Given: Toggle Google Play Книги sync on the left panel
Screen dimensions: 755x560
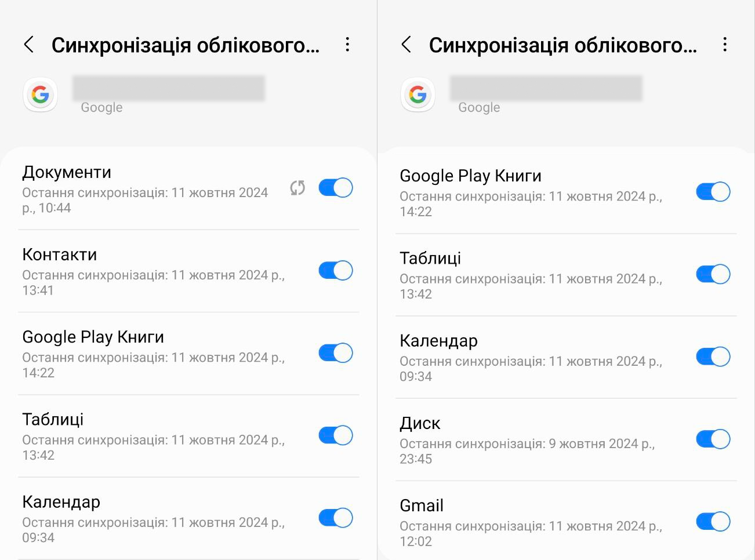Looking at the screenshot, I should pos(335,352).
